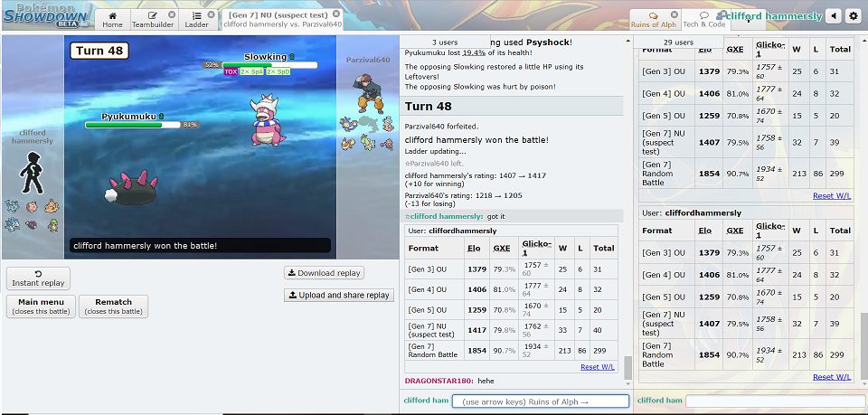Open the Teambuilder tab
The image size is (868, 415).
pyautogui.click(x=152, y=19)
